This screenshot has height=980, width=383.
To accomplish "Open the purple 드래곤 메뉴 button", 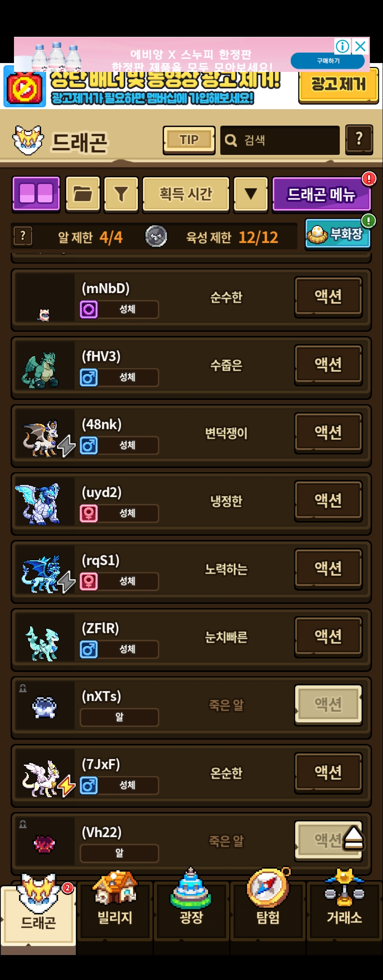I will (x=321, y=194).
